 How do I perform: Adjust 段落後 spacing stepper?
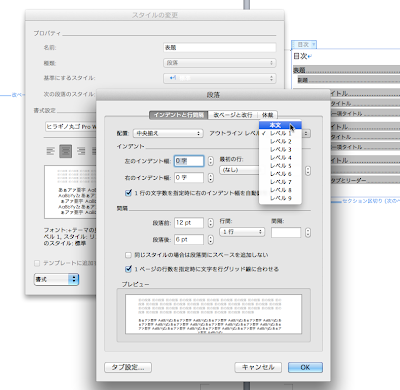pyautogui.click(x=211, y=239)
